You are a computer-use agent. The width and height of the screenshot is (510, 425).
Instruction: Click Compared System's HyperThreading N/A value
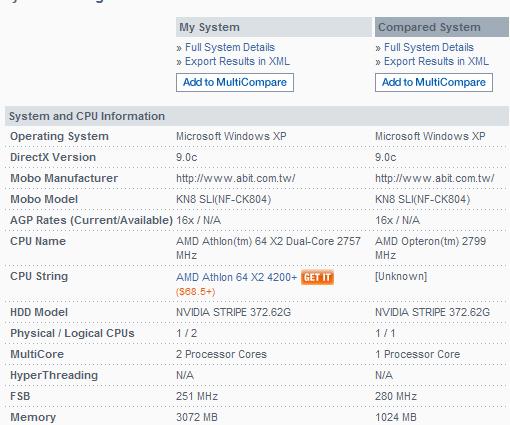coord(384,375)
